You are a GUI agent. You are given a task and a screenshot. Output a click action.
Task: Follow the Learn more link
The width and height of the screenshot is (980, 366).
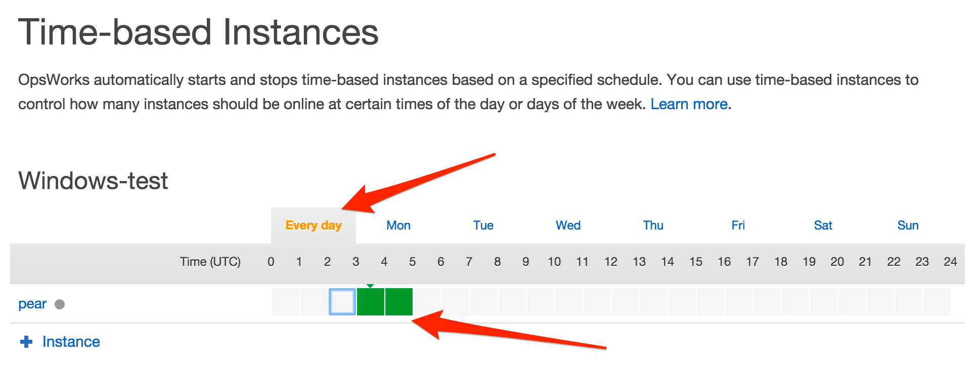pos(689,104)
